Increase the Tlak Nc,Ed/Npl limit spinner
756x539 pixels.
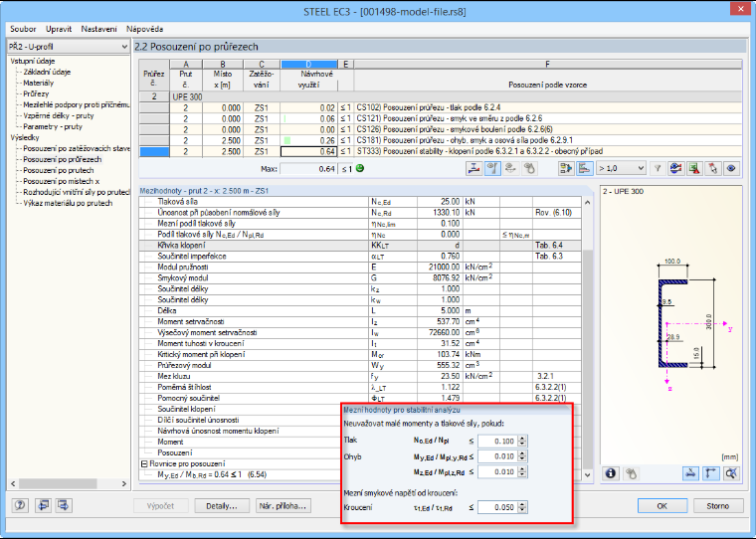click(x=522, y=438)
